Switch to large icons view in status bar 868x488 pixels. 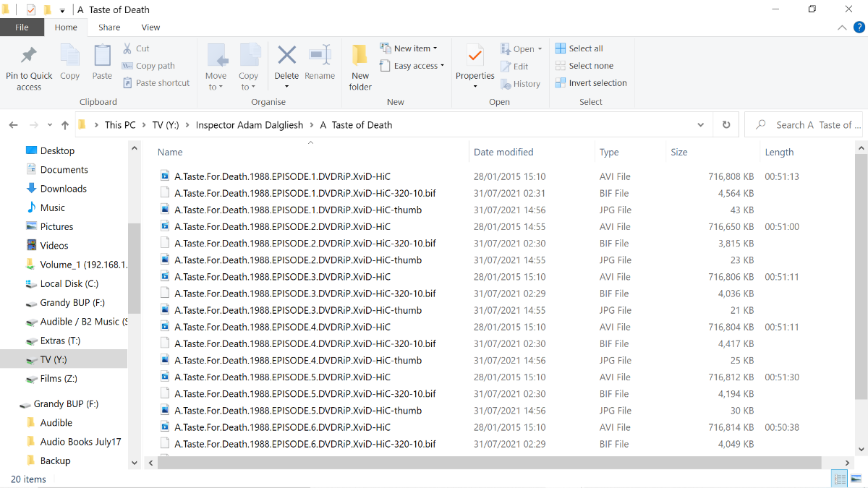click(856, 479)
